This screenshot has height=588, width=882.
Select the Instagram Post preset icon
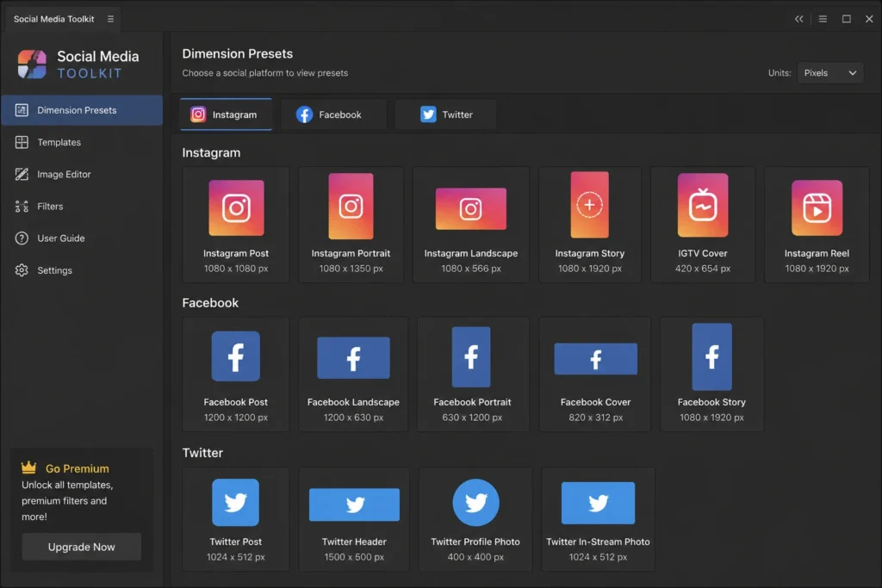(x=236, y=208)
